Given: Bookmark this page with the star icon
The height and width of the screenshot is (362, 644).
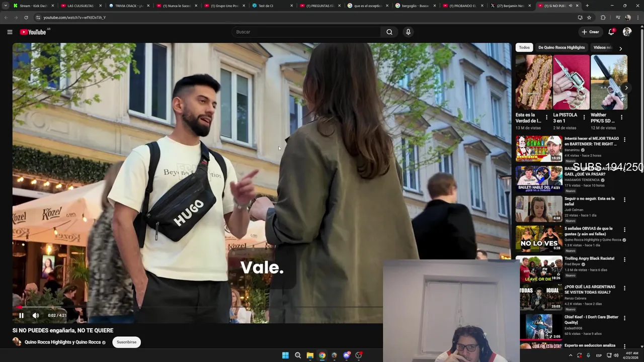Looking at the screenshot, I should [x=589, y=18].
